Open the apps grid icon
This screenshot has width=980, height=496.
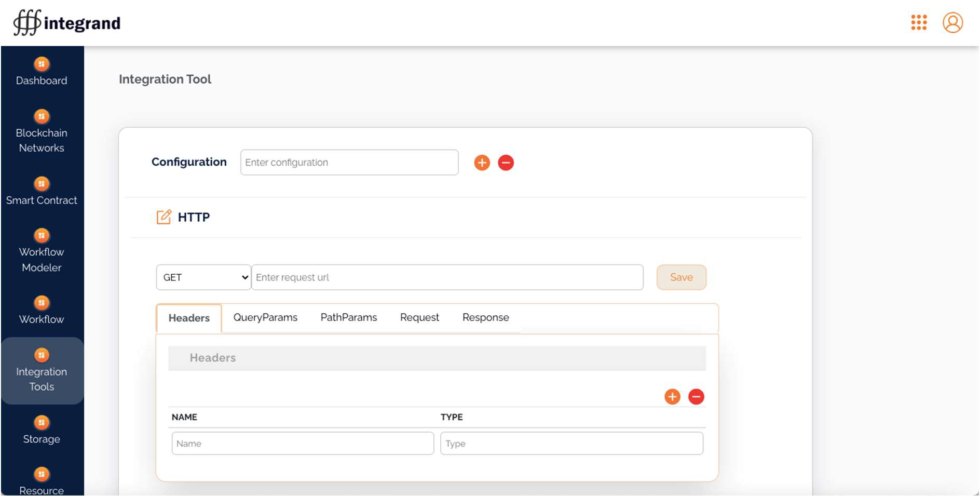coord(919,22)
